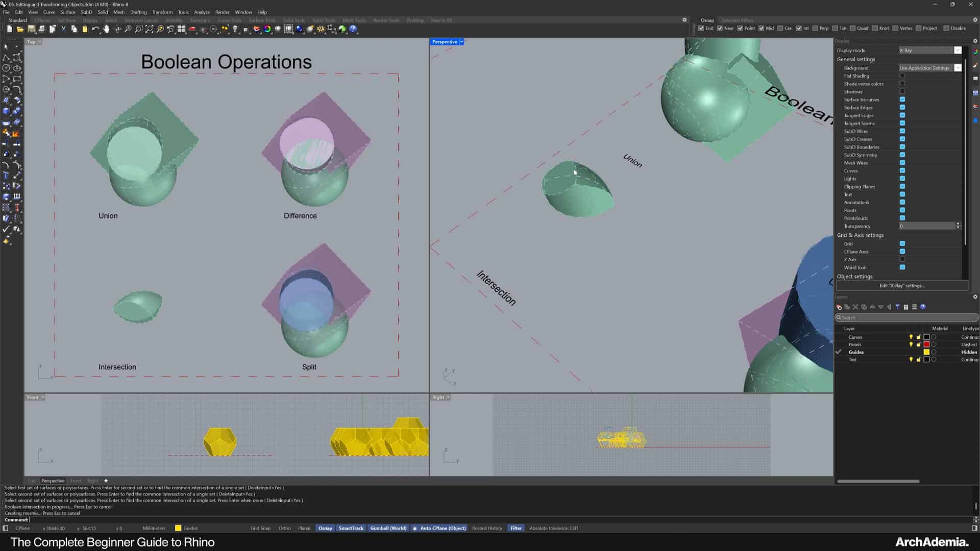Undo the last action with the arrow icon
980x551 pixels.
95,29
